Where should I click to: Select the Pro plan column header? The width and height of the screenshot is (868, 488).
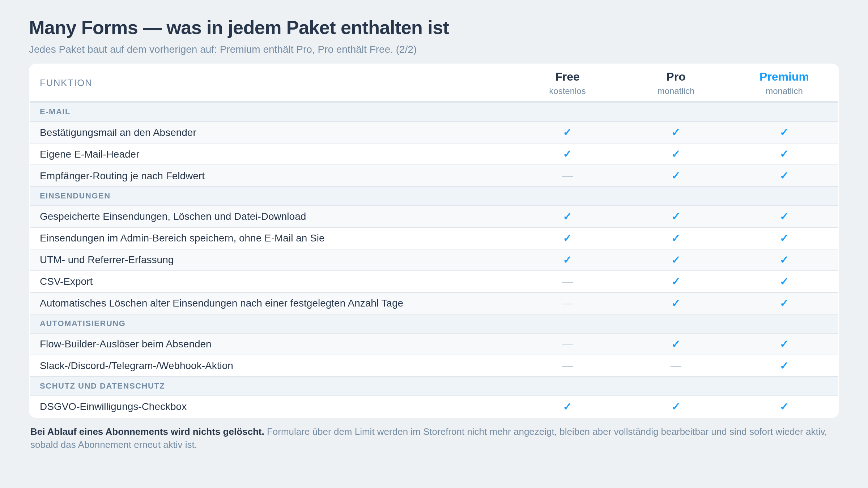[676, 83]
